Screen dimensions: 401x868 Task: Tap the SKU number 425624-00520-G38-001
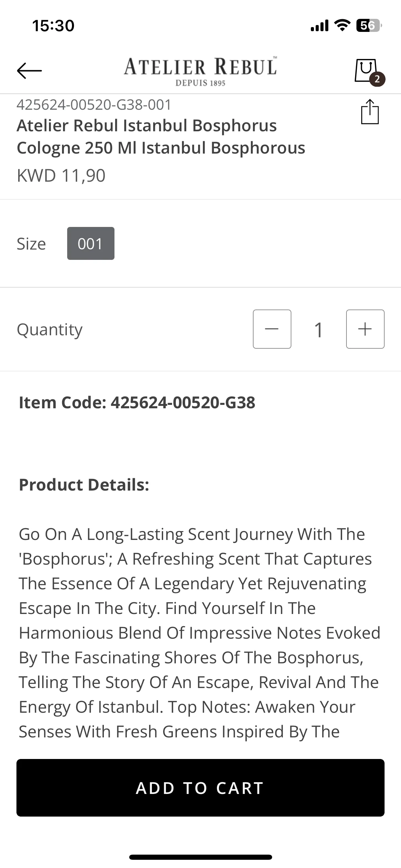pos(94,105)
